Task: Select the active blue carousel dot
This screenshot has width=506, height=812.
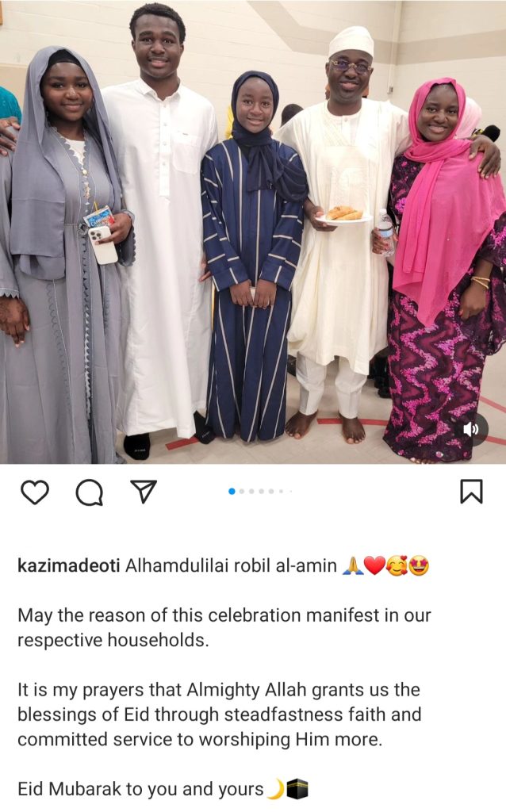Action: pyautogui.click(x=232, y=491)
